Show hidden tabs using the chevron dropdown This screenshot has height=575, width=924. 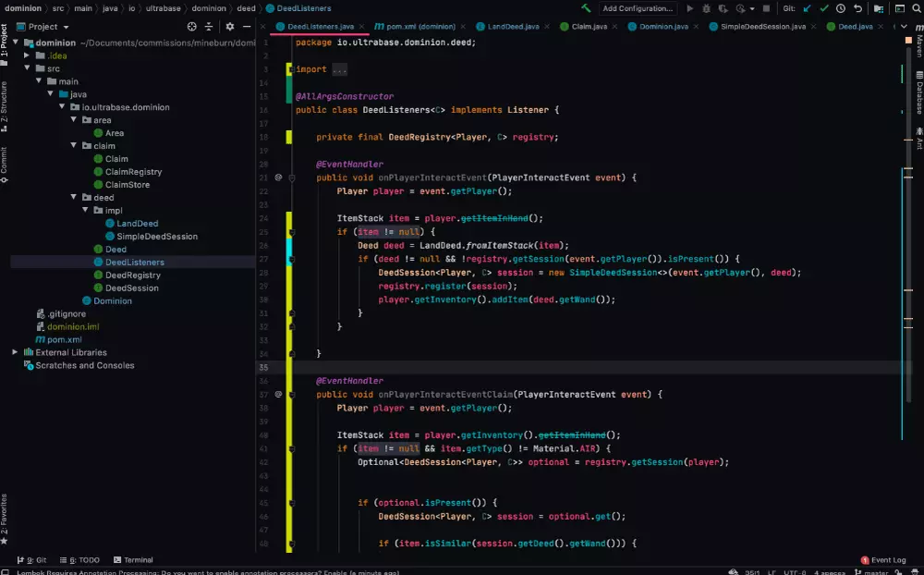point(904,27)
